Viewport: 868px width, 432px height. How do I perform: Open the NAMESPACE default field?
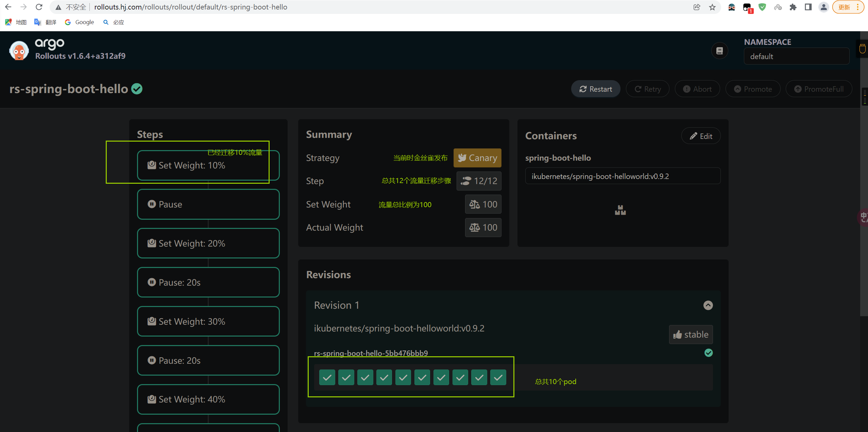(796, 56)
